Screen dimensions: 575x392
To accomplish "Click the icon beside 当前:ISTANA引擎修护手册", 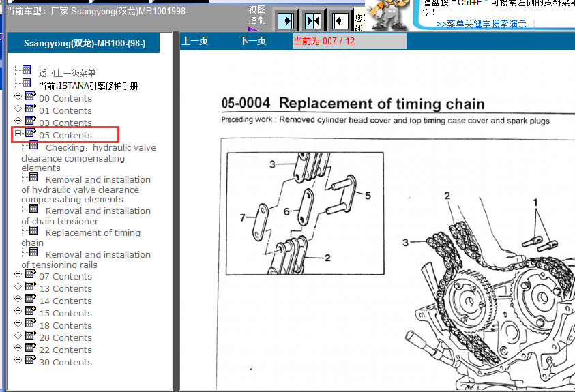I will click(27, 82).
